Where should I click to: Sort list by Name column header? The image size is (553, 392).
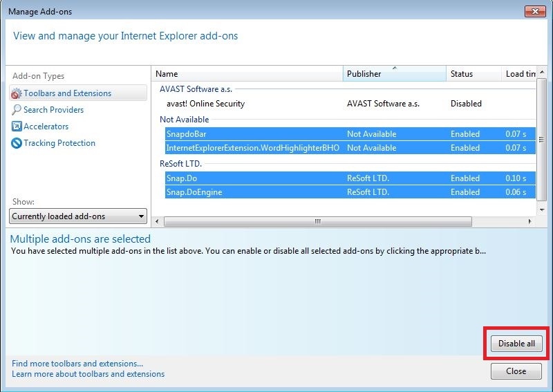pos(247,74)
